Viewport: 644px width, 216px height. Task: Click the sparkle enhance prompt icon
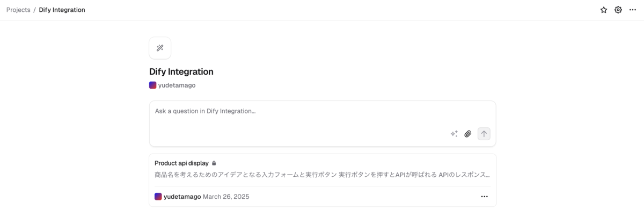pos(454,134)
